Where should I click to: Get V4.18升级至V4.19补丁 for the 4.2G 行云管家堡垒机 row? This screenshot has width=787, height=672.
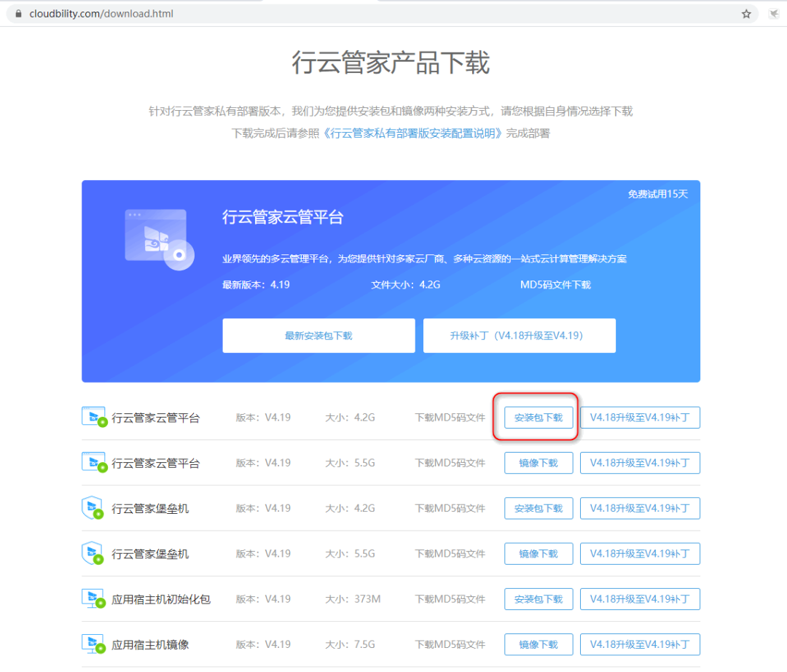(x=640, y=509)
